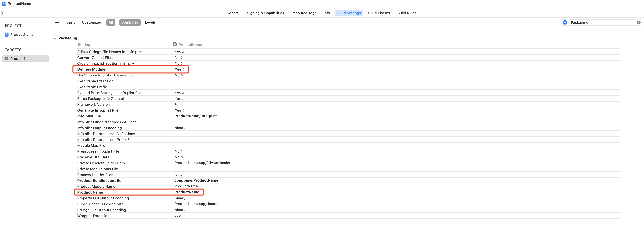Open the Build Phases tab
This screenshot has width=644, height=231.
[x=379, y=13]
